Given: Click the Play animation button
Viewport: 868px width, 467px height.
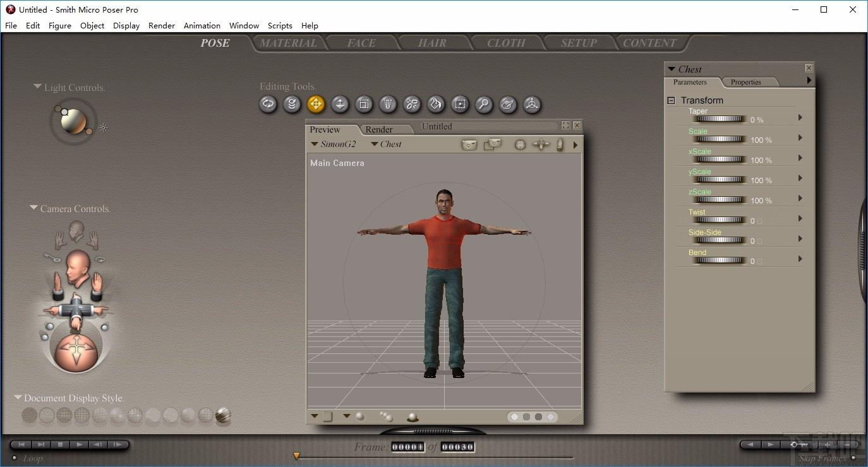Looking at the screenshot, I should [80, 444].
